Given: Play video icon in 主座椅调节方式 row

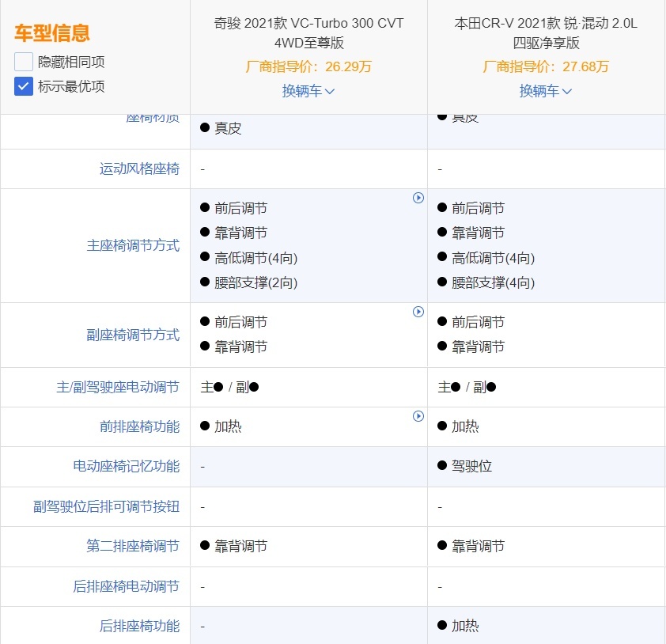Looking at the screenshot, I should (x=418, y=198).
